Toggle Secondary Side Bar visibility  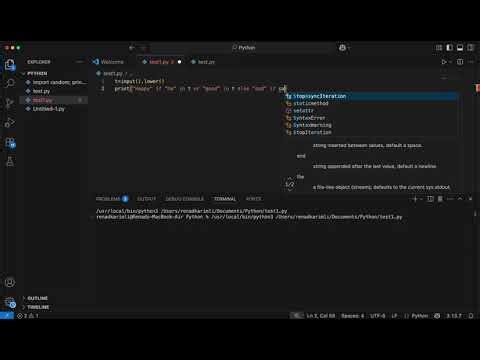[471, 48]
